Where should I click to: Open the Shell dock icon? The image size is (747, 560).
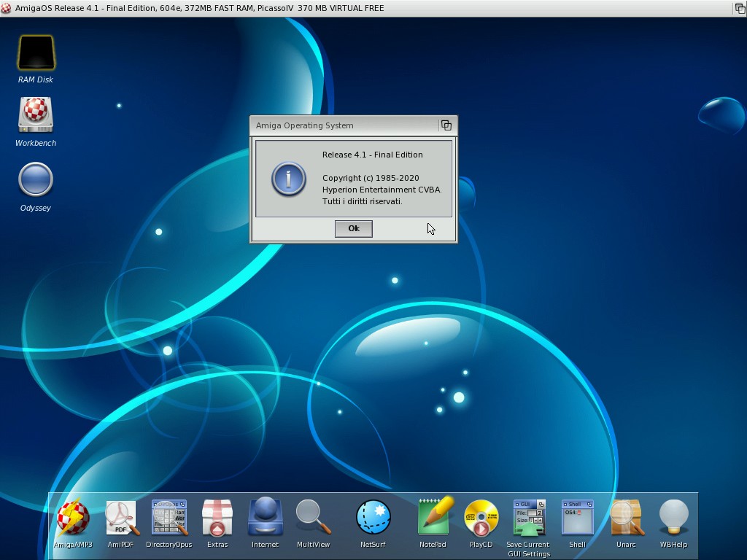pyautogui.click(x=577, y=518)
